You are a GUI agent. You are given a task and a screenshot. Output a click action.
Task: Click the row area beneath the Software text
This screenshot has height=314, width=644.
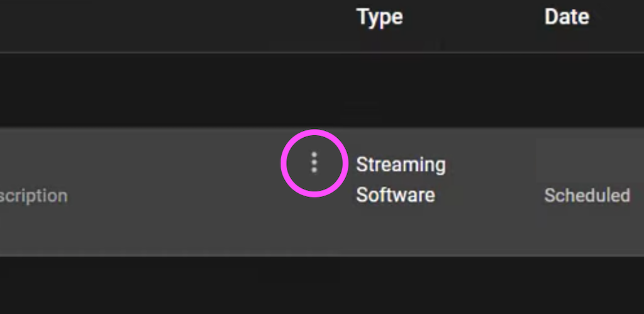pyautogui.click(x=396, y=230)
